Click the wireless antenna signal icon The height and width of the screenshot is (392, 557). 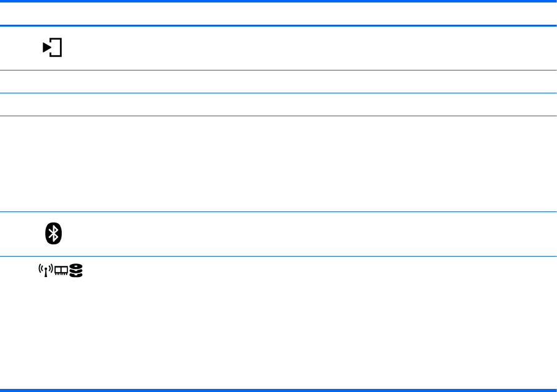[x=43, y=271]
